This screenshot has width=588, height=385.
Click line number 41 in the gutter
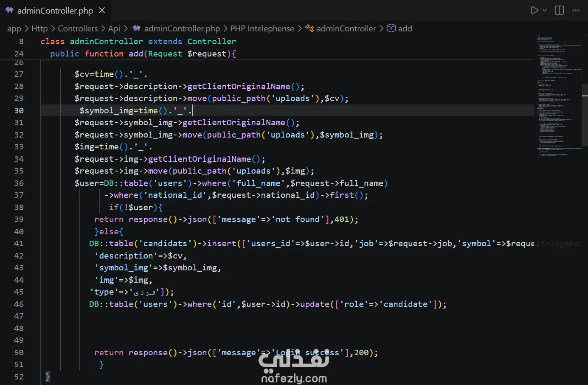[19, 244]
